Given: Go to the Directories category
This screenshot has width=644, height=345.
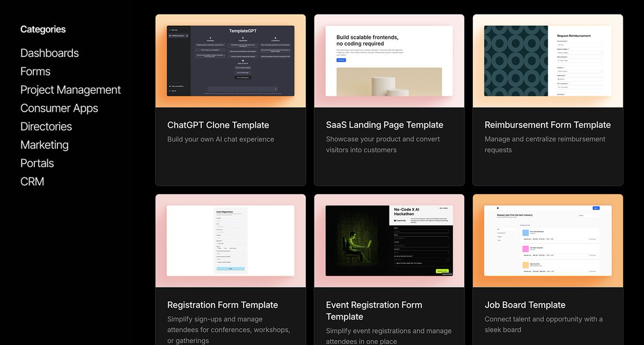Looking at the screenshot, I should [46, 126].
